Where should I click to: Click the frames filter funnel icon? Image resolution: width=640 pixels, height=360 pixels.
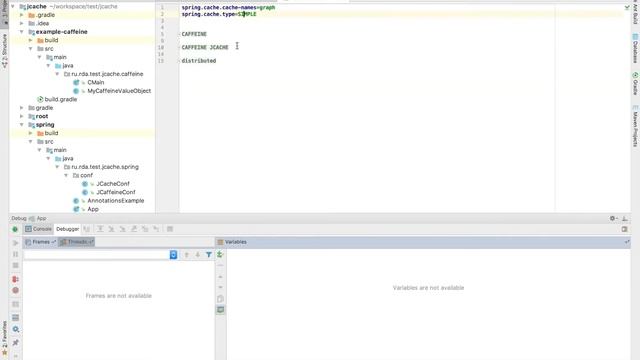coord(209,255)
